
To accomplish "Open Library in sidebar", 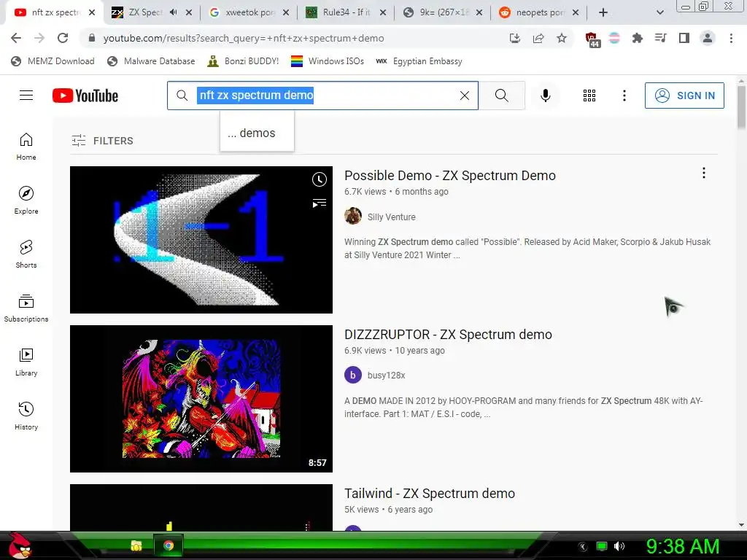I will coord(26,362).
